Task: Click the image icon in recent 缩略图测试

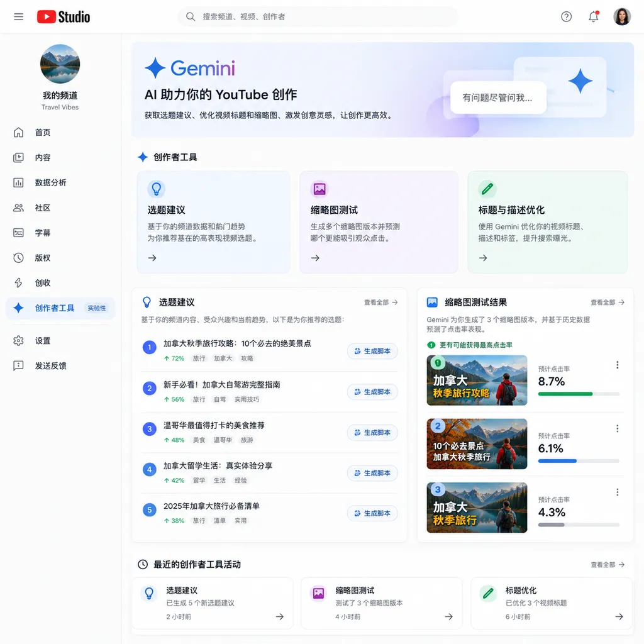Action: [318, 594]
